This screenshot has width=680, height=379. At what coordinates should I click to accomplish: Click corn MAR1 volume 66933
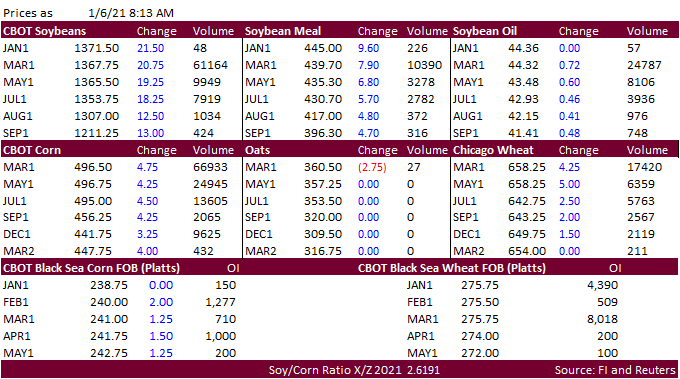(x=210, y=167)
